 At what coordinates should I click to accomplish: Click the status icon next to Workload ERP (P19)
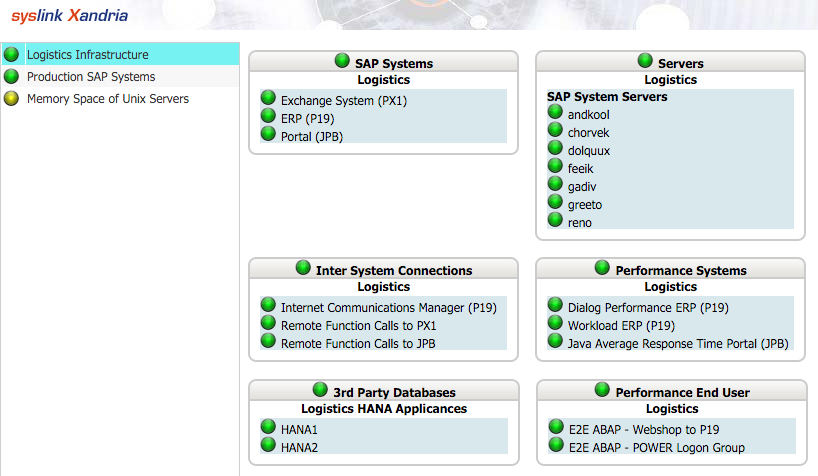click(555, 323)
